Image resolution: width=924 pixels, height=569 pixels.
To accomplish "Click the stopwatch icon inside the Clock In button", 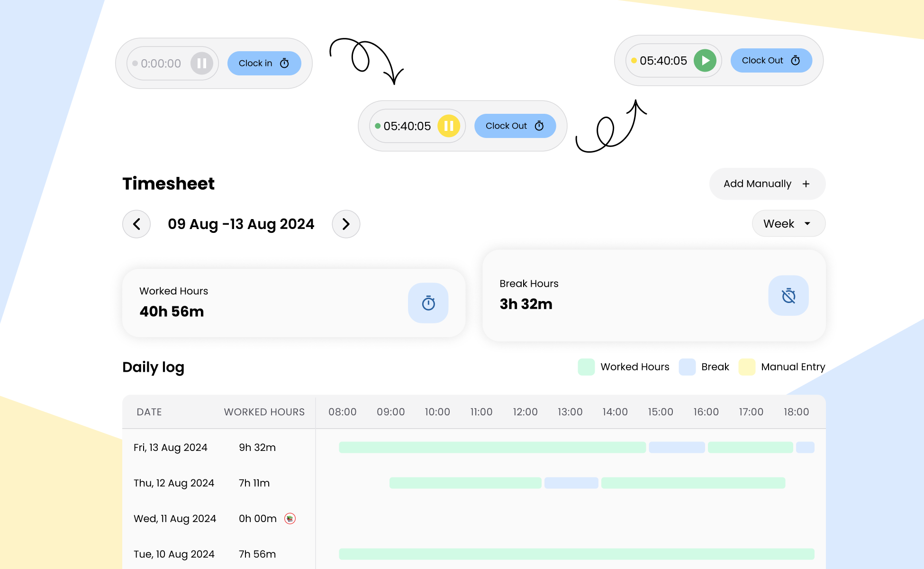I will 283,63.
